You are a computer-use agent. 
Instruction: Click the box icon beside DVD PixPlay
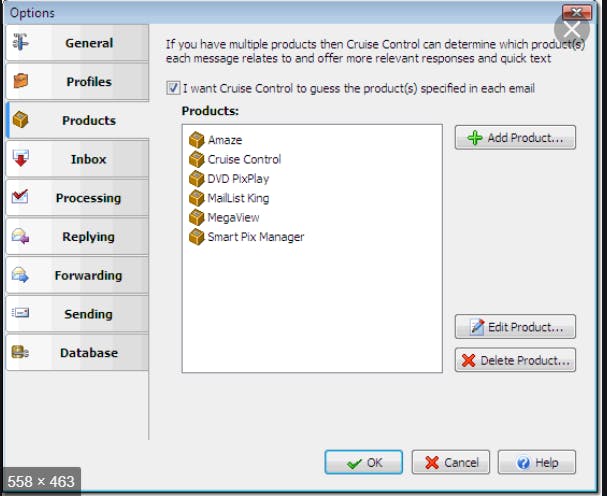[x=197, y=178]
